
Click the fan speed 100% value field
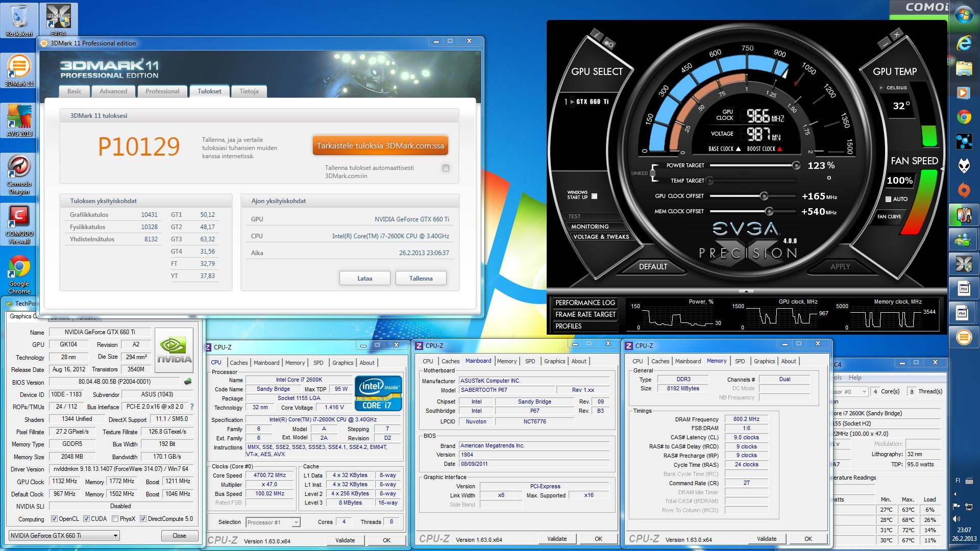(x=900, y=180)
